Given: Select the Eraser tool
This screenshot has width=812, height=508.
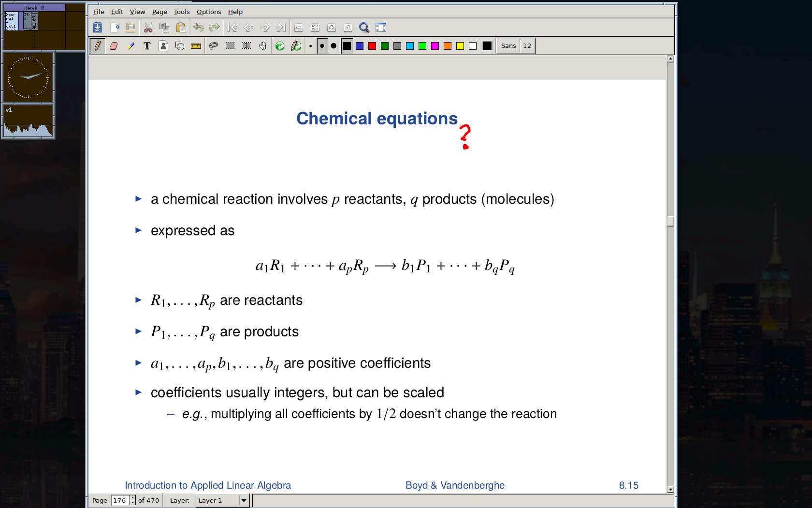Looking at the screenshot, I should [114, 46].
